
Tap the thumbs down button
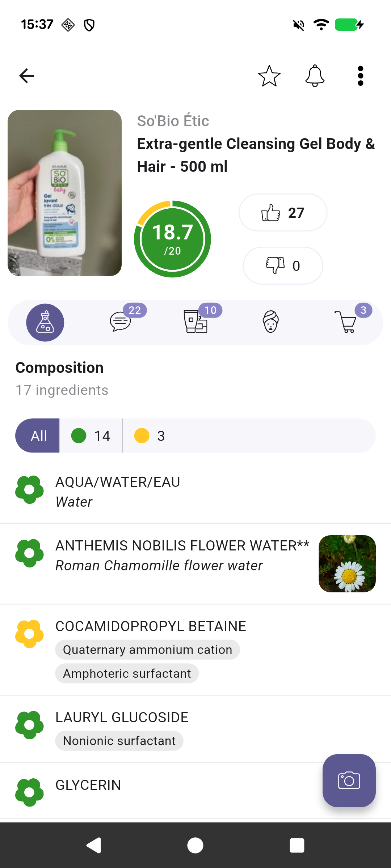click(283, 266)
